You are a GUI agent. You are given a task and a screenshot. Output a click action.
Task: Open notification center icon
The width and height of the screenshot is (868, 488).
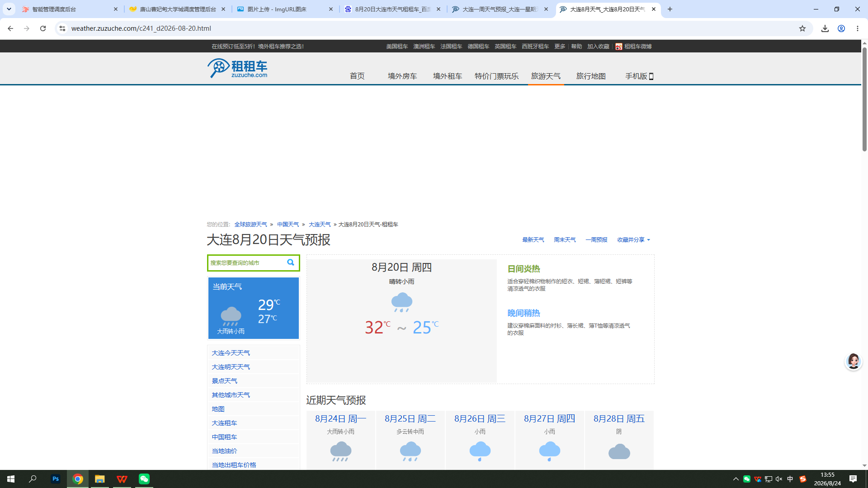click(853, 479)
